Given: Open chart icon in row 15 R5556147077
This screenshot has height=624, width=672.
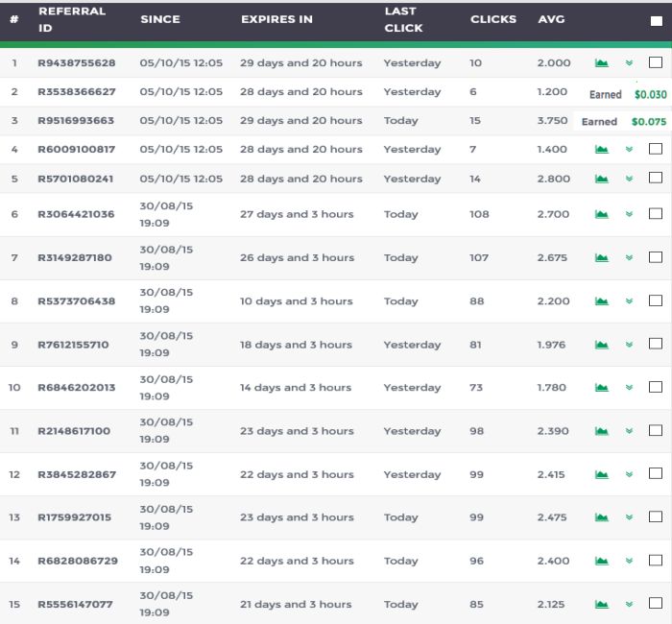Looking at the screenshot, I should (601, 604).
